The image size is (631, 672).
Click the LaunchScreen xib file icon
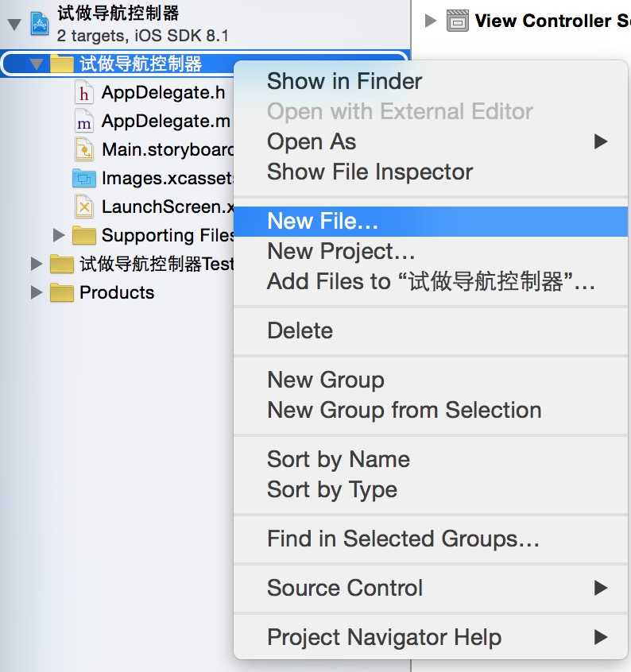(x=83, y=207)
